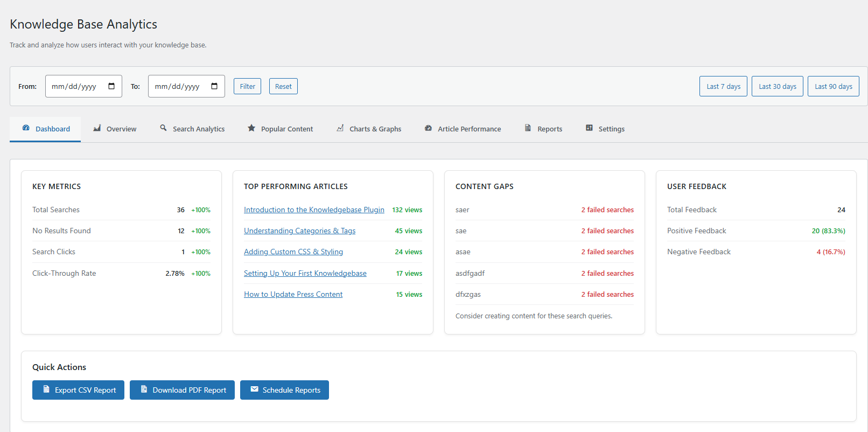Click the Search Clicks label

click(54, 252)
